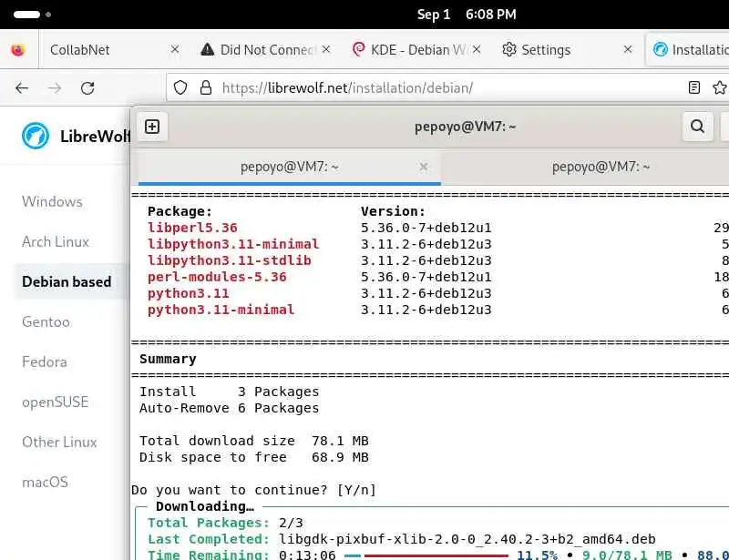Open the Firefox View pinned icon
This screenshot has height=560, width=729.
(x=17, y=50)
